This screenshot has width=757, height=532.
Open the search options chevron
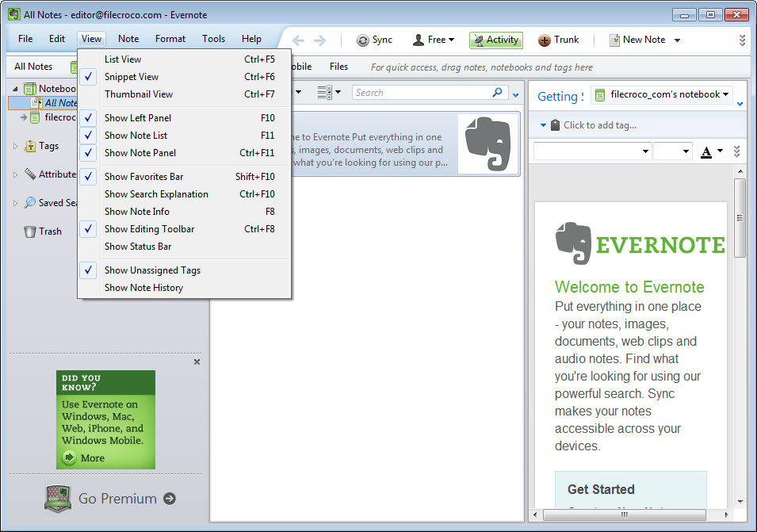(x=515, y=95)
